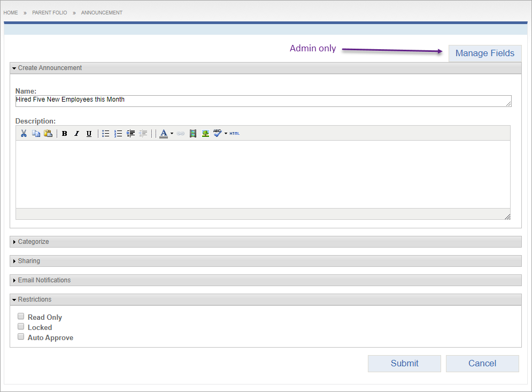Switch editor to HTML source view
Viewport: 532px width, 392px height.
pos(235,133)
